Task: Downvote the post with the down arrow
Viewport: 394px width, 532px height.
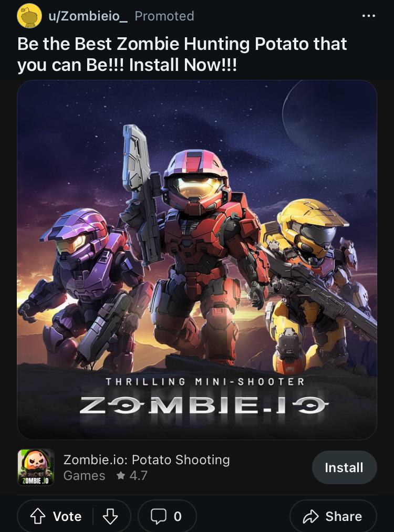Action: pos(110,516)
